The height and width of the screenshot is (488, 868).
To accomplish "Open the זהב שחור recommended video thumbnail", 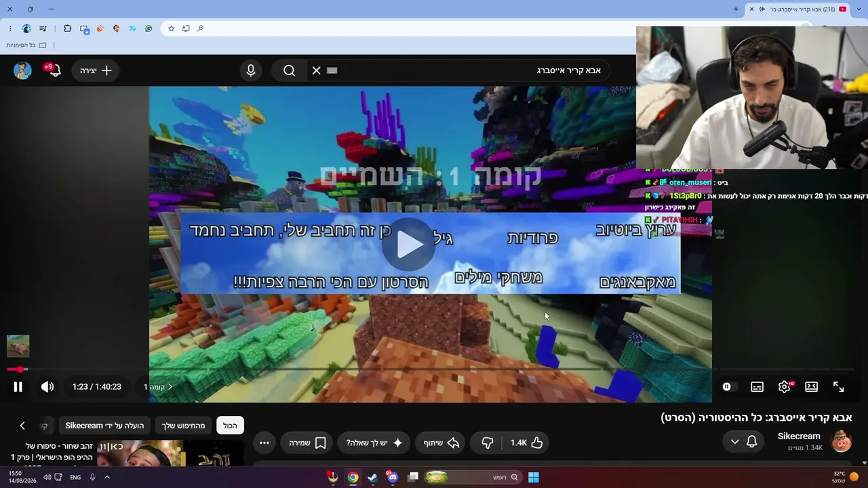I will point(170,453).
